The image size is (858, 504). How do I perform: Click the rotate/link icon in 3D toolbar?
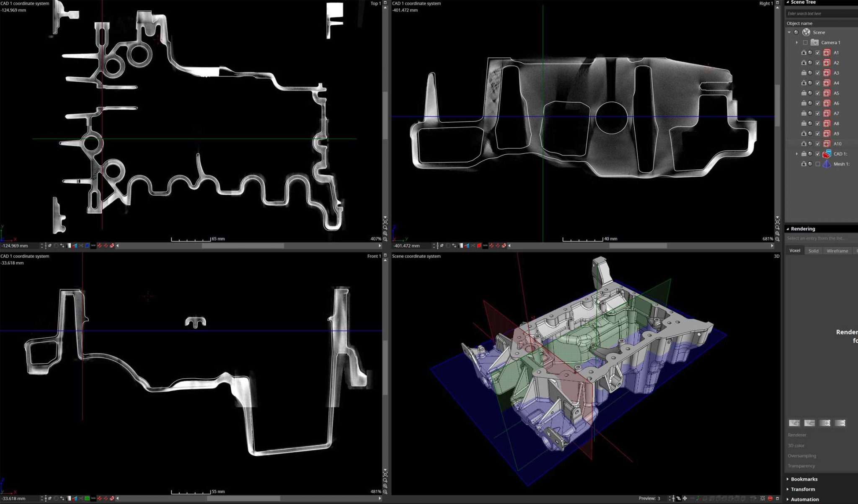pyautogui.click(x=678, y=499)
